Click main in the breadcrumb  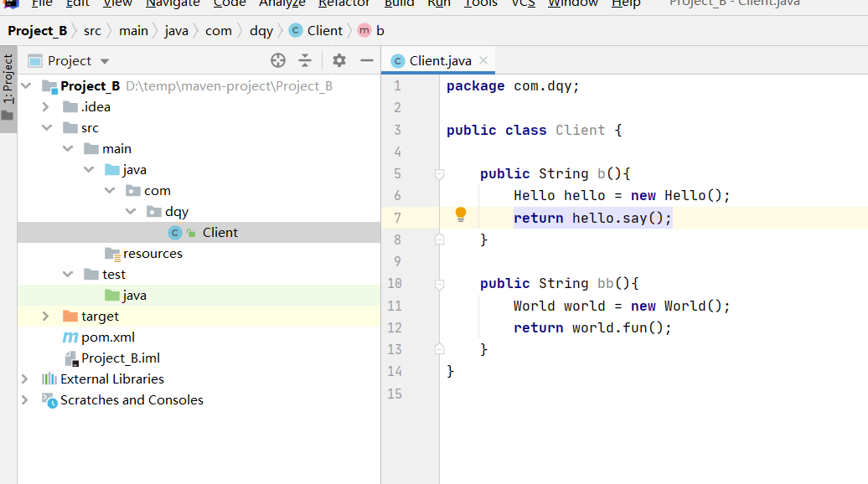click(133, 31)
